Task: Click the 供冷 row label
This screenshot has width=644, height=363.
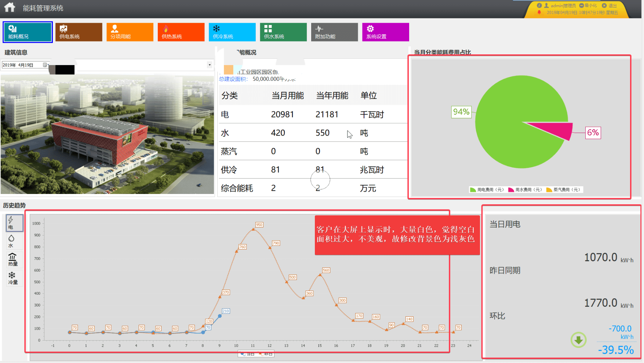Action: click(x=229, y=170)
